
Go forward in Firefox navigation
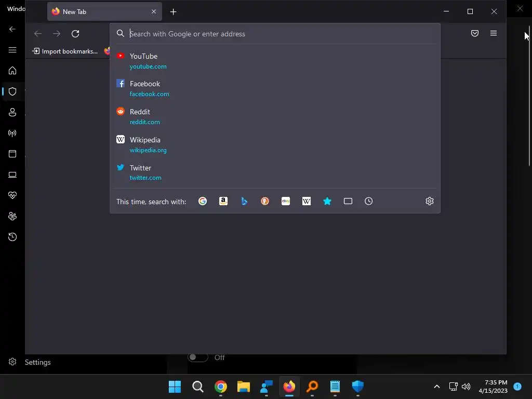click(x=57, y=34)
